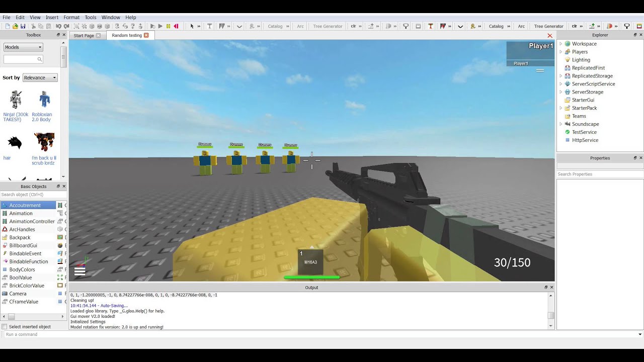The image size is (644, 362).
Task: Select TestService in Explorer
Action: (584, 132)
